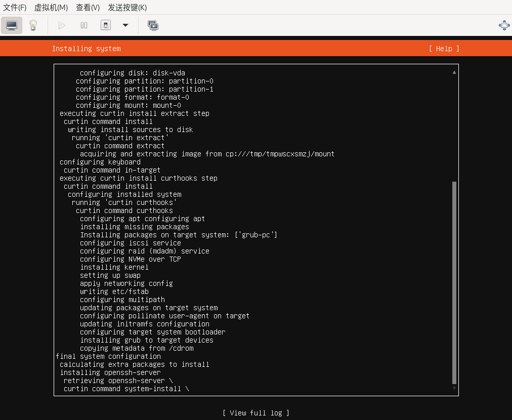Screen dimensions: 512x420
Task: Click 'Installing system' header title
Action: pyautogui.click(x=86, y=49)
